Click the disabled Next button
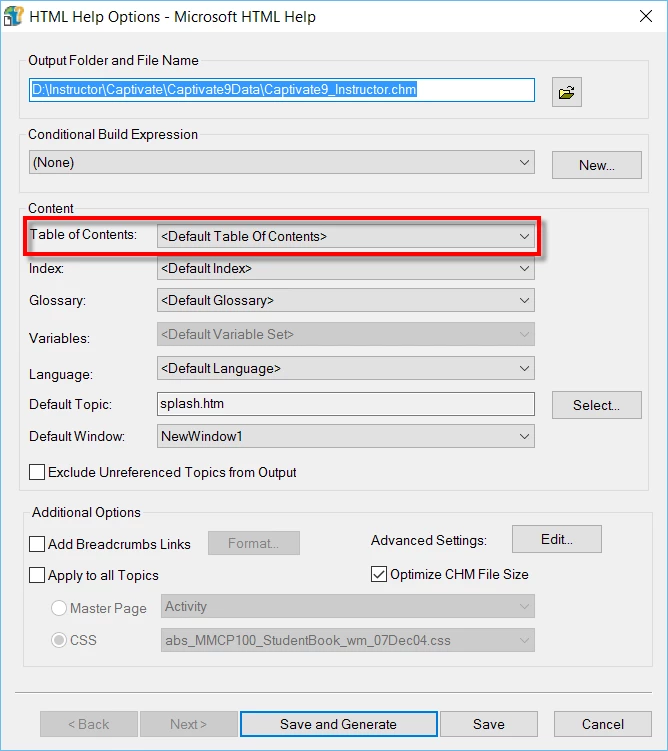 [x=189, y=724]
